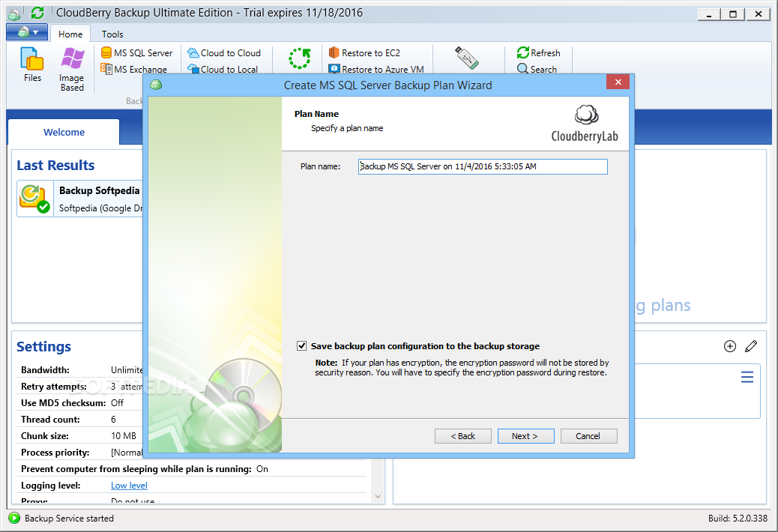Select Cloud to Cloud backup
Image resolution: width=778 pixels, height=532 pixels.
(224, 53)
